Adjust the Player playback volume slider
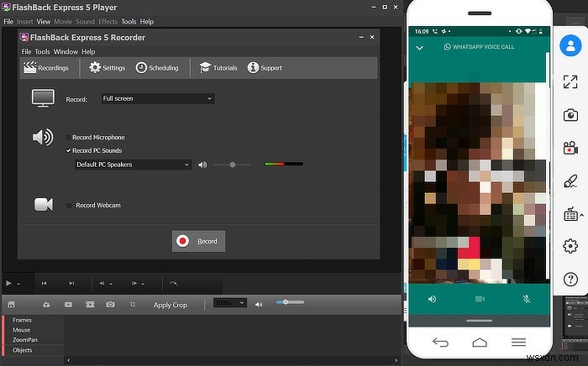Image resolution: width=588 pixels, height=366 pixels. coord(290,302)
